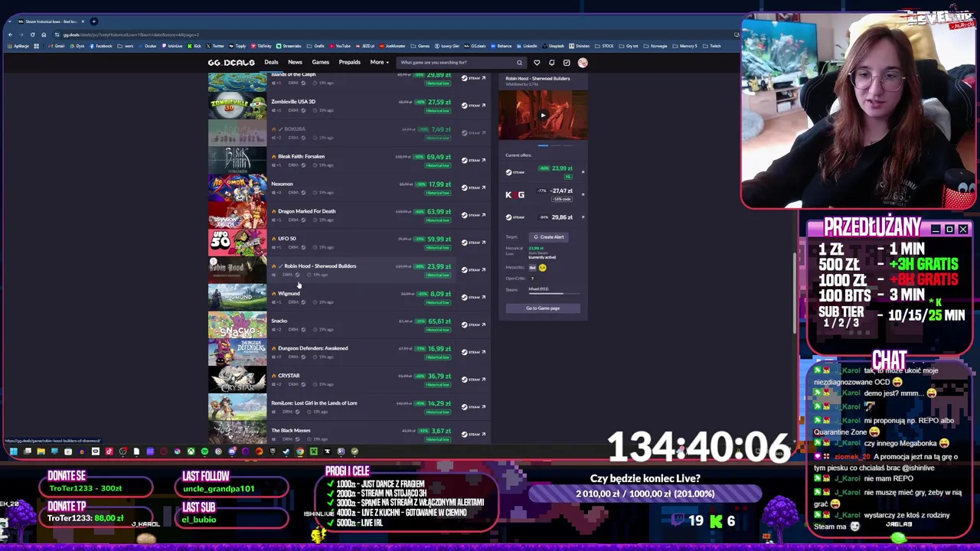Open the Prepaids menu item
The width and height of the screenshot is (980, 551).
coord(349,63)
